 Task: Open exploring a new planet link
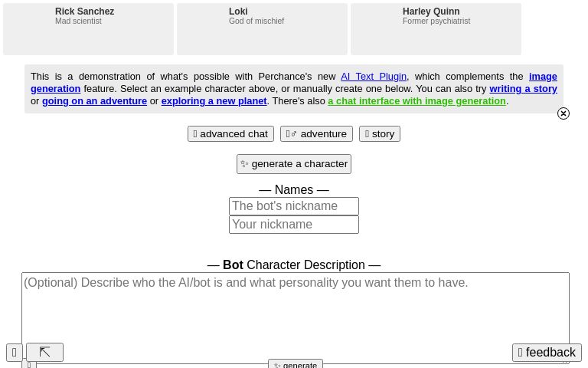pos(214,101)
